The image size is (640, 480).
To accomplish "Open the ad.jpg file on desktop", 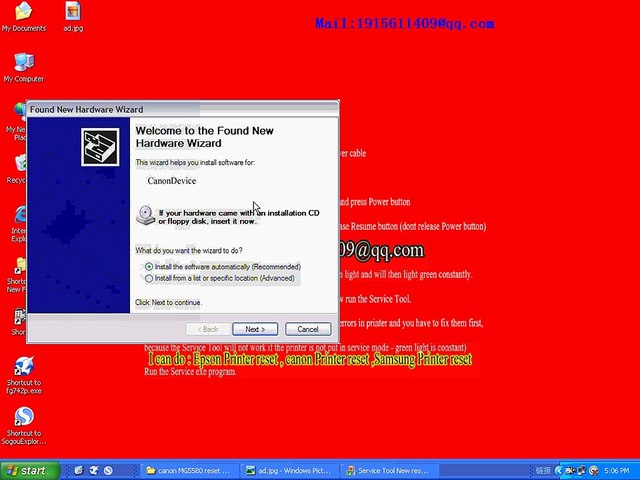I will click(73, 16).
